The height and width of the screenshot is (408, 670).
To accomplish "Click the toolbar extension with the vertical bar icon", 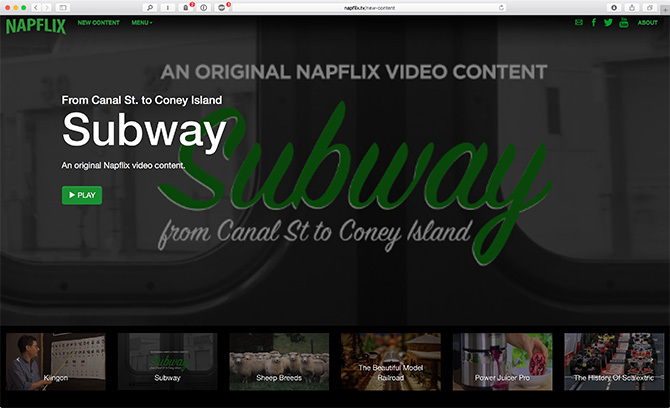I will click(x=168, y=8).
